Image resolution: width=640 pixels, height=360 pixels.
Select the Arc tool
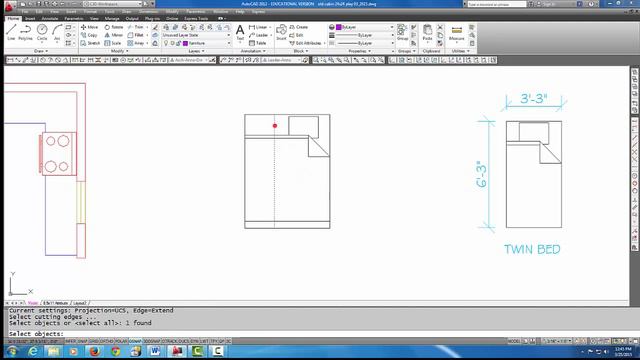click(57, 32)
